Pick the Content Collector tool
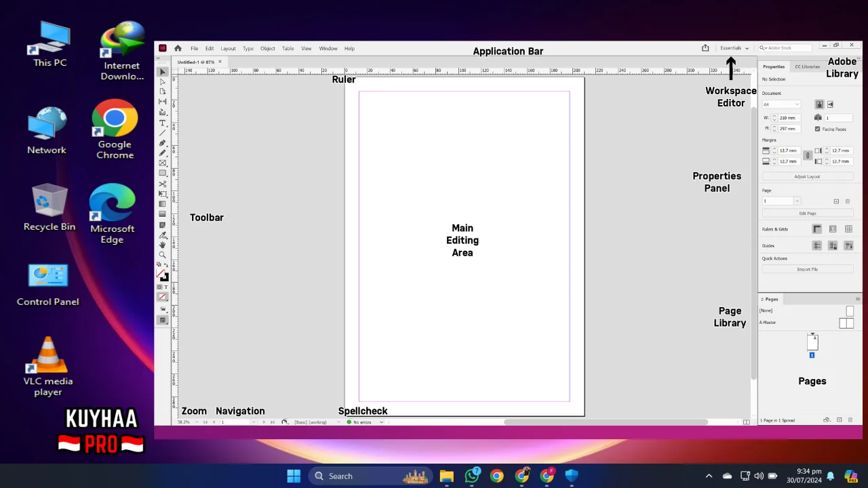The width and height of the screenshot is (868, 488). click(163, 113)
